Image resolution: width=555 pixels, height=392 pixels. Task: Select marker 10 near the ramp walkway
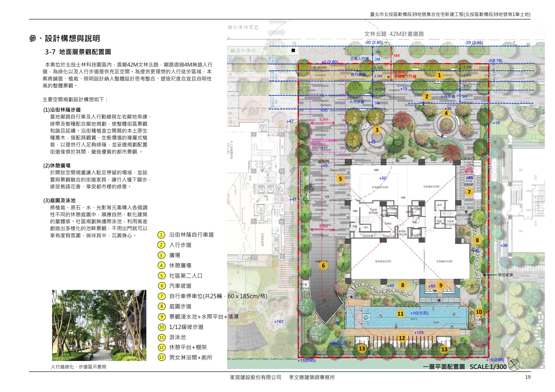tap(479, 312)
